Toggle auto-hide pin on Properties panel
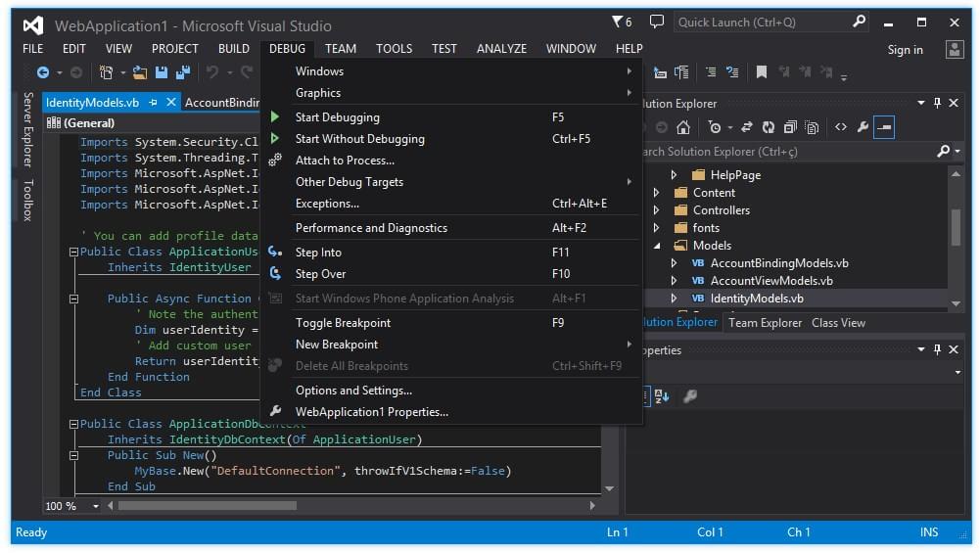 pos(937,350)
